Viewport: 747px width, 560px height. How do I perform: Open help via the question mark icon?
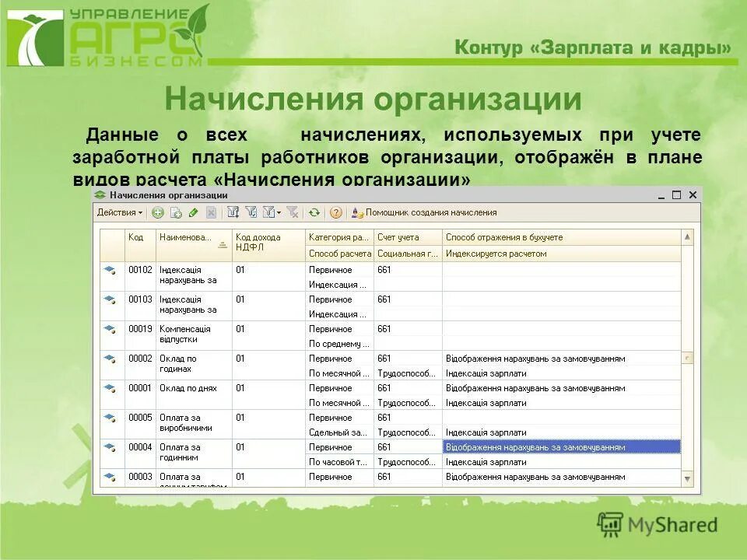click(x=335, y=212)
